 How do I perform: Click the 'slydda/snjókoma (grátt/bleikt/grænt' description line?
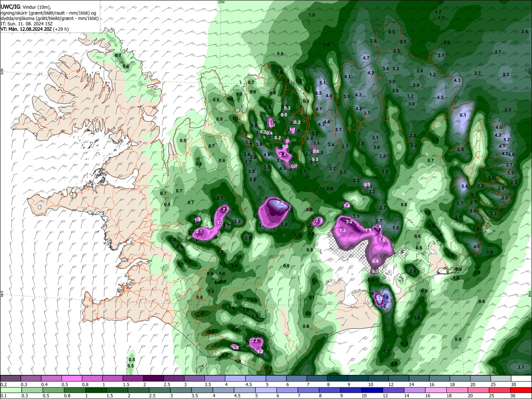(x=50, y=19)
